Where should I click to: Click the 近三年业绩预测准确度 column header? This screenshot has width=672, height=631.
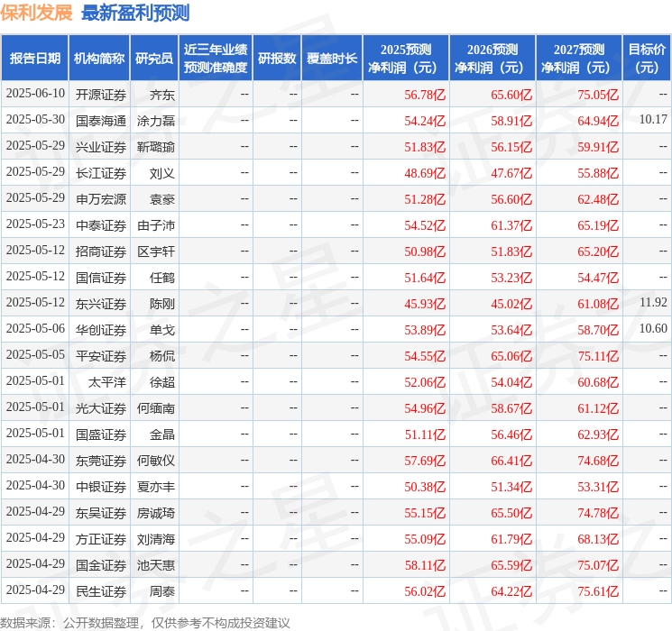(x=216, y=58)
